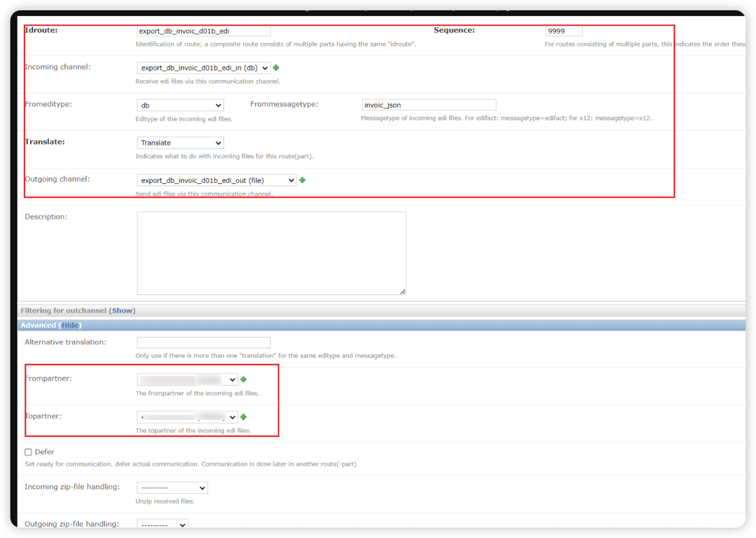Open the Outgoing channel dropdown
The image size is (756, 538).
(x=216, y=180)
